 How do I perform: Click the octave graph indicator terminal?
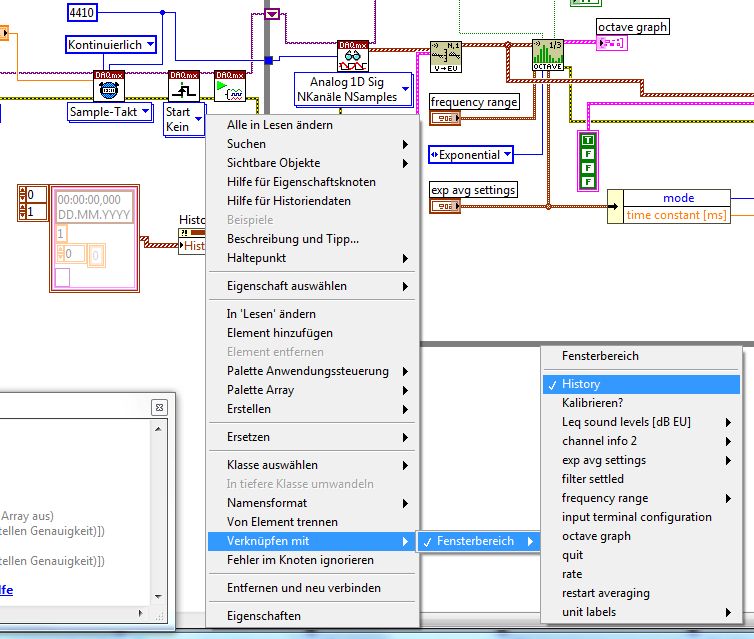(612, 43)
